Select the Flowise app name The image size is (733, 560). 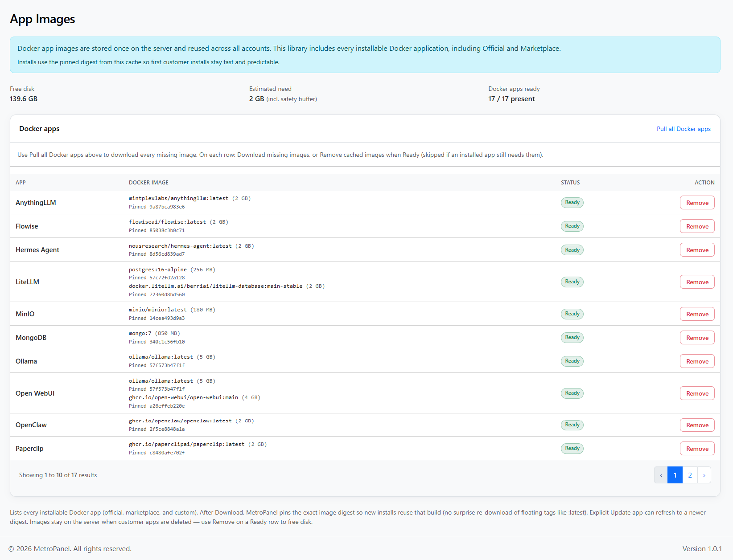tap(27, 226)
